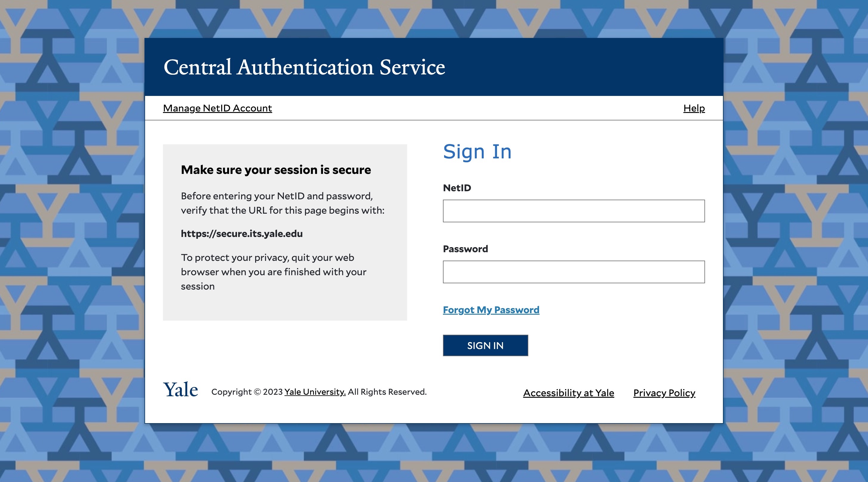The image size is (868, 482).
Task: Click the NetID field label
Action: point(457,188)
